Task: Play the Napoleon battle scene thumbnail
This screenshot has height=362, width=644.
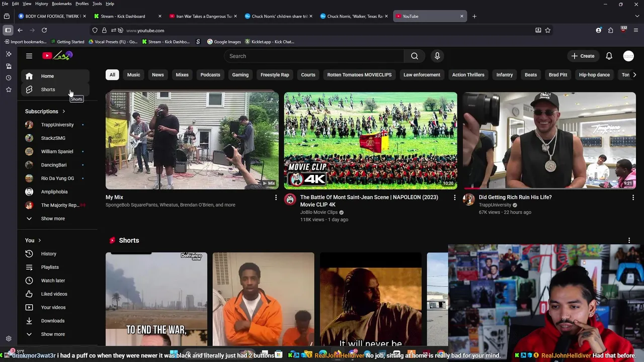Action: click(x=371, y=141)
